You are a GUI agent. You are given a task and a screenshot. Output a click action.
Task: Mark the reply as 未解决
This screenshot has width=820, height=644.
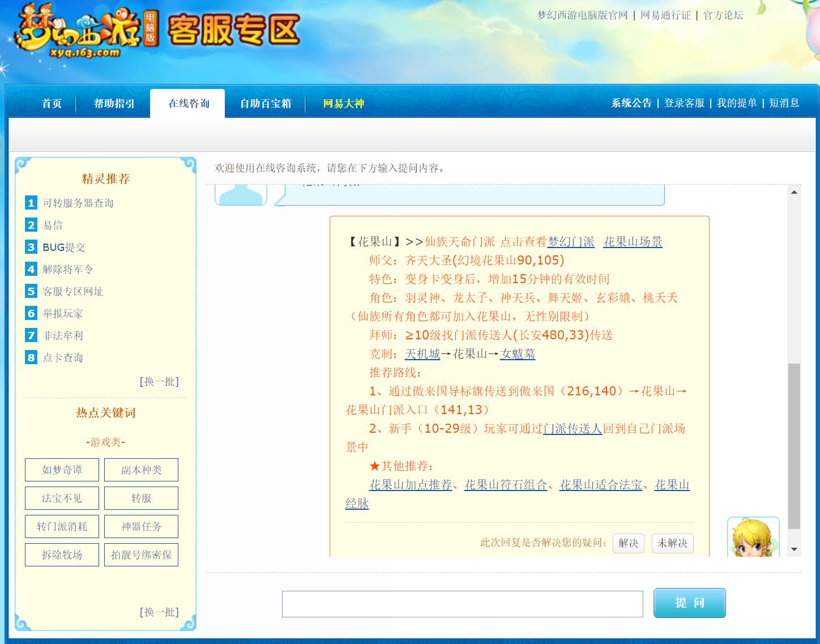(673, 543)
